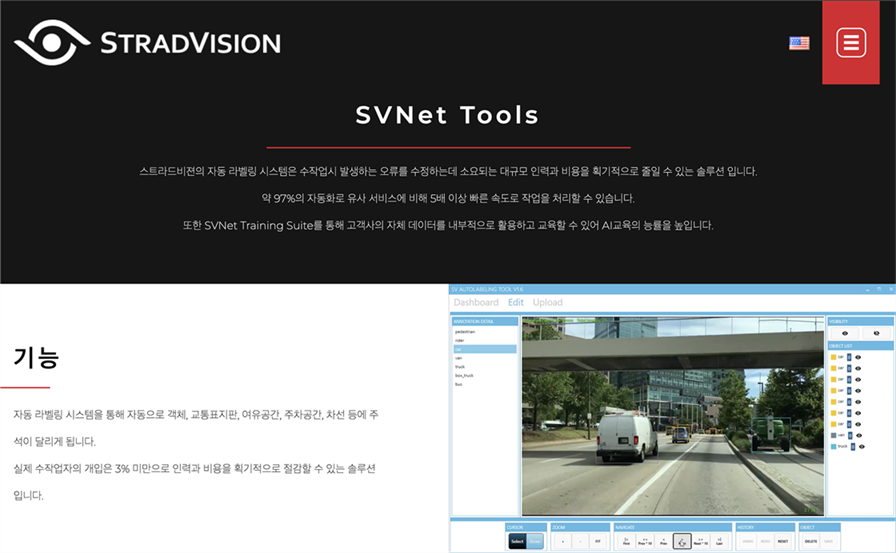Click the blue ID badge on the van row
The width and height of the screenshot is (896, 553).
pyautogui.click(x=850, y=435)
